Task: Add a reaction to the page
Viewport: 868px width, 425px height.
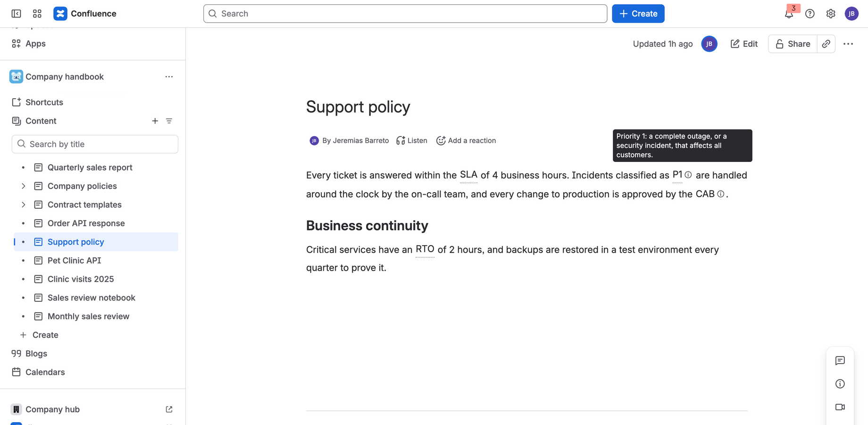Action: point(466,141)
